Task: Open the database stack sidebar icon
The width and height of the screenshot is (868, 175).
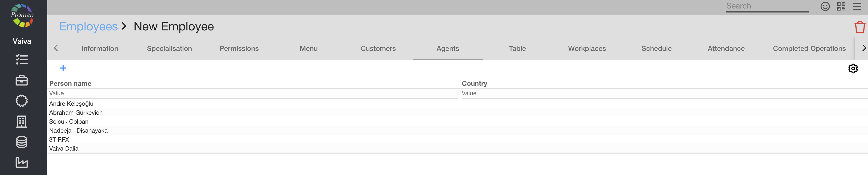Action: [22, 142]
